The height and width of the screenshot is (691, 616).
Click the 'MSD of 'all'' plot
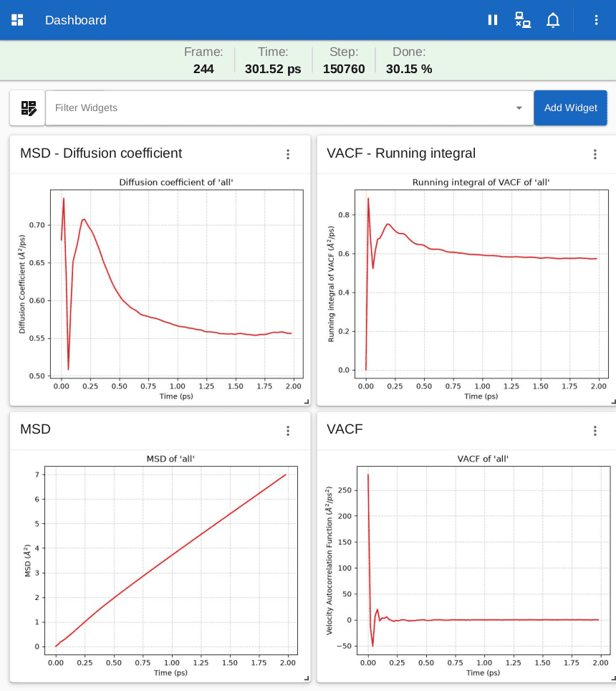160,566
